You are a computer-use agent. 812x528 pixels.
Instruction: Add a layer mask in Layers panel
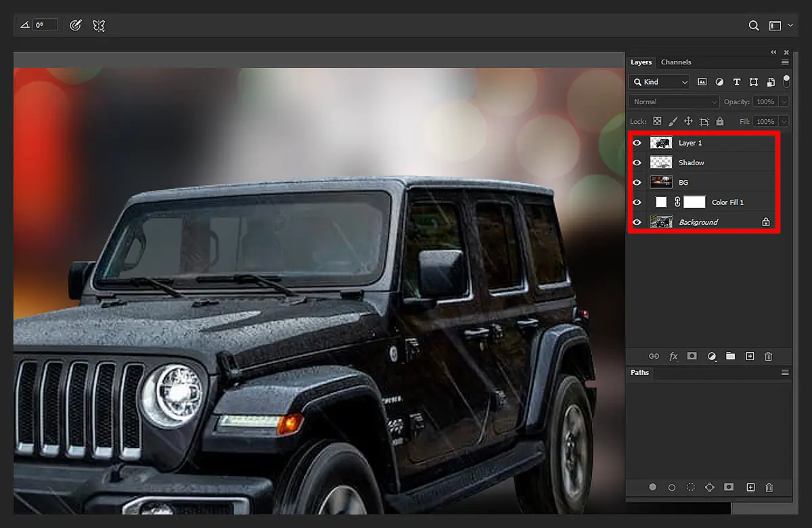click(x=692, y=356)
